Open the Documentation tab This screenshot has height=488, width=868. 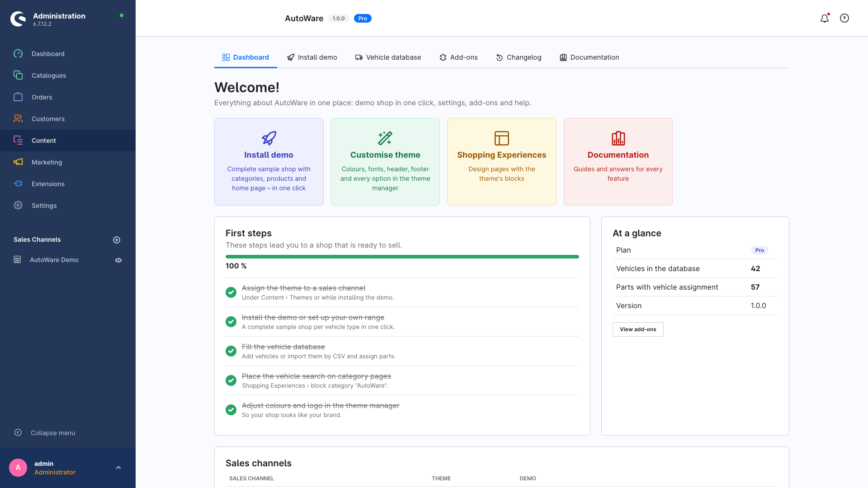589,57
